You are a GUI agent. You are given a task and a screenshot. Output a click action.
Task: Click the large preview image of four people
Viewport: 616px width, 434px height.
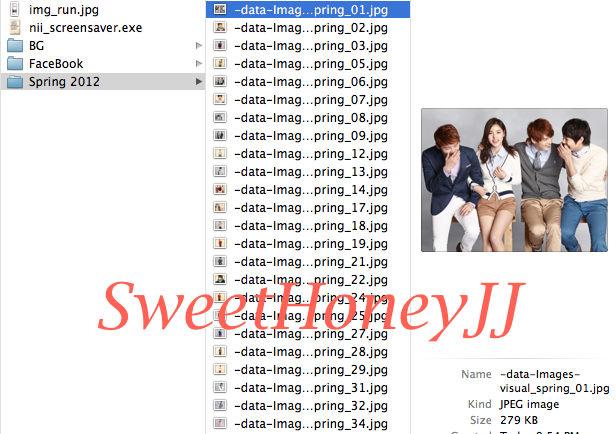(x=514, y=180)
